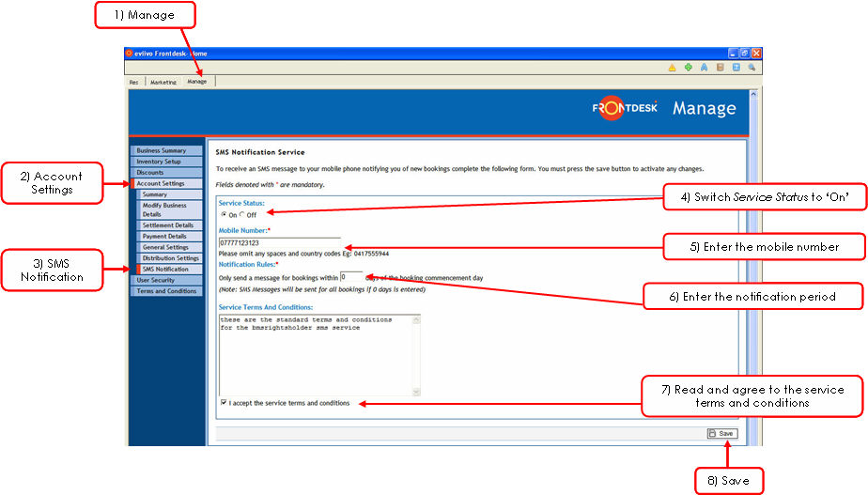The width and height of the screenshot is (868, 495).
Task: Toggle 'I accept the service terms' checkbox
Action: click(224, 403)
